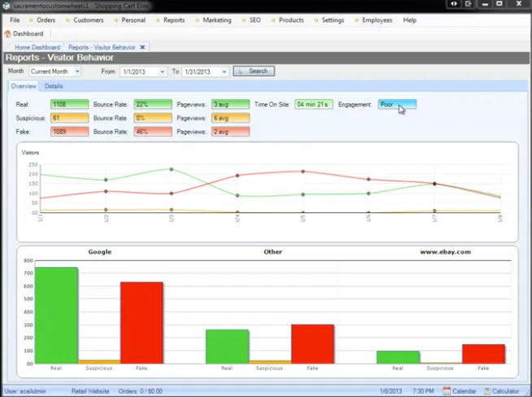Image resolution: width=532 pixels, height=397 pixels.
Task: Switch to the Home Dashboard tab
Action: pos(37,47)
